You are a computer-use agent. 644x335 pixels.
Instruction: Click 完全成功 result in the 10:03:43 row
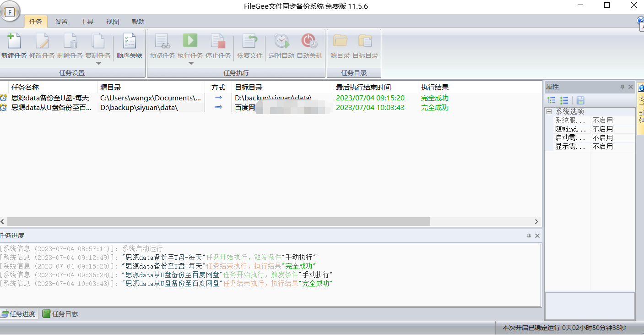tap(435, 108)
